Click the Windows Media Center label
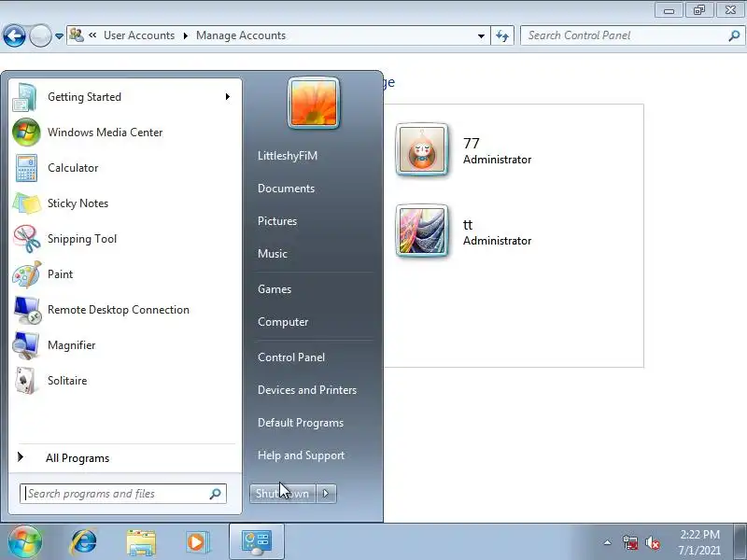Screen dimensions: 747x560 (x=105, y=133)
